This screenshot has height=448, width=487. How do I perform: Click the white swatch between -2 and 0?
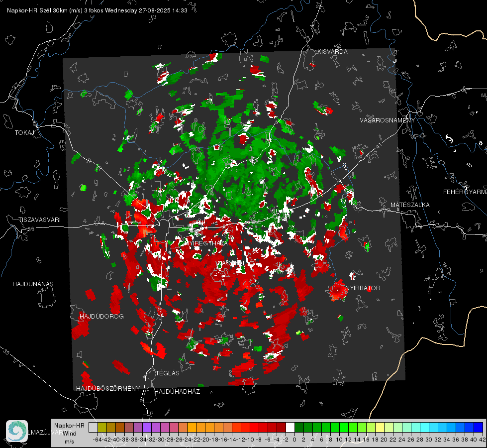tap(290, 427)
